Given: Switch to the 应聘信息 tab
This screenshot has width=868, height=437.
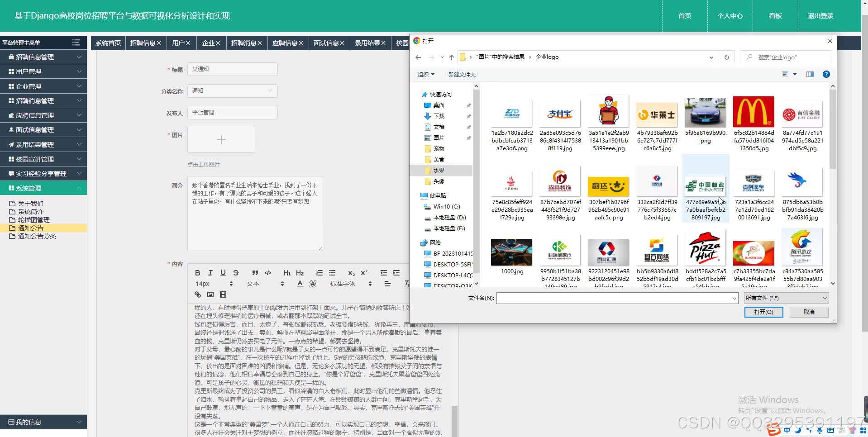Looking at the screenshot, I should coord(285,43).
